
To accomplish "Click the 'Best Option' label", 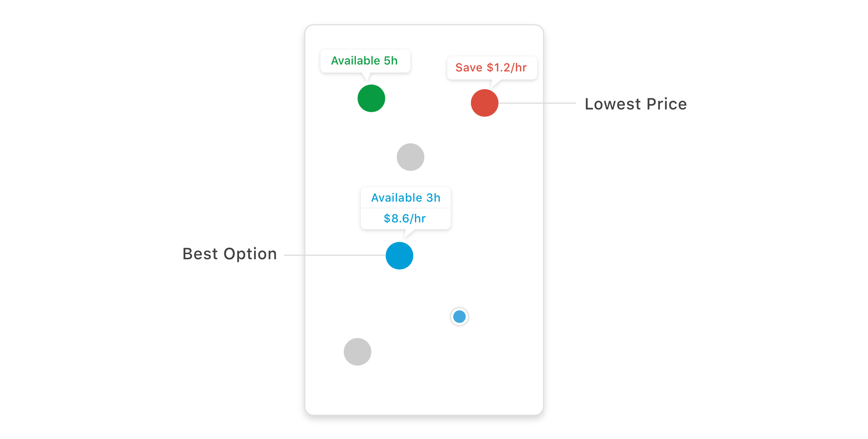I will tap(230, 254).
